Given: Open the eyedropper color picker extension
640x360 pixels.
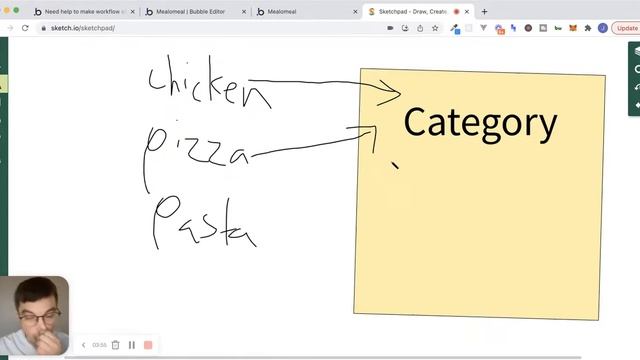Looking at the screenshot, I should pyautogui.click(x=455, y=29).
